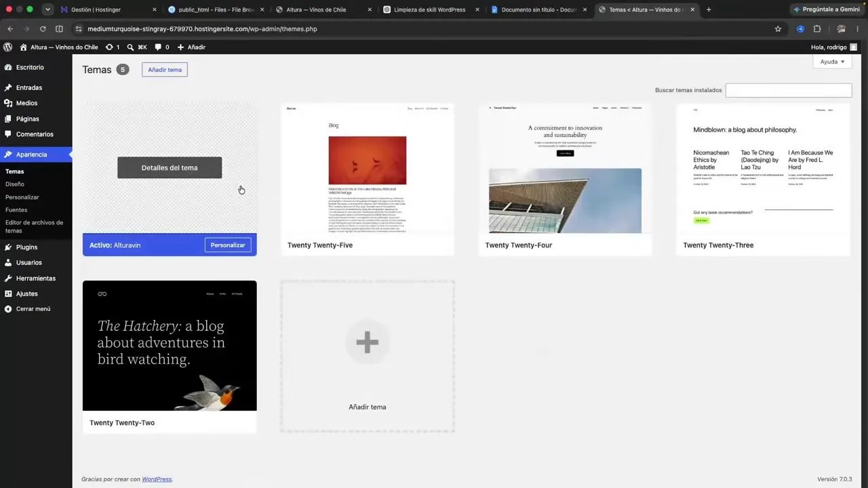Select the Twenty Twenty-Three theme thumbnail
The width and height of the screenshot is (868, 488).
coord(764,169)
